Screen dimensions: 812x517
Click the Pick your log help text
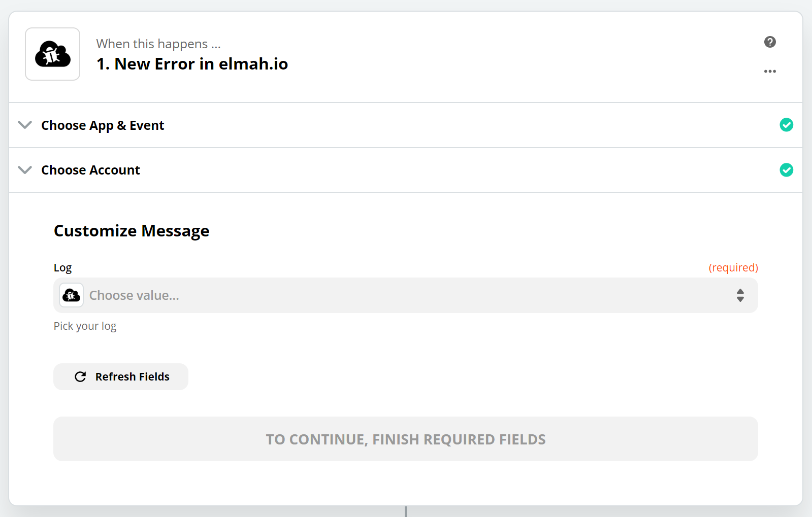[x=85, y=326]
